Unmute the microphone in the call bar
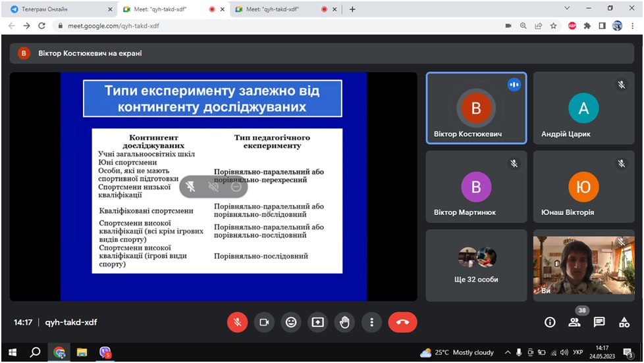Viewport: 644px width, 363px height. tap(237, 322)
